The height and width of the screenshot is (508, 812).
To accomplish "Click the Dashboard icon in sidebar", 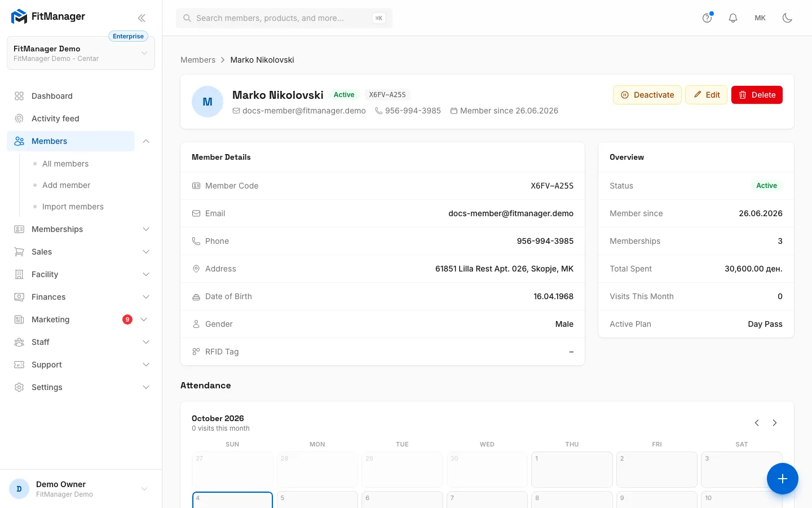I will 19,96.
